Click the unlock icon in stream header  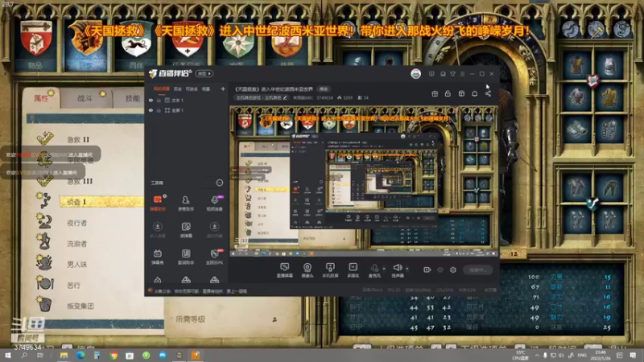tap(448, 93)
